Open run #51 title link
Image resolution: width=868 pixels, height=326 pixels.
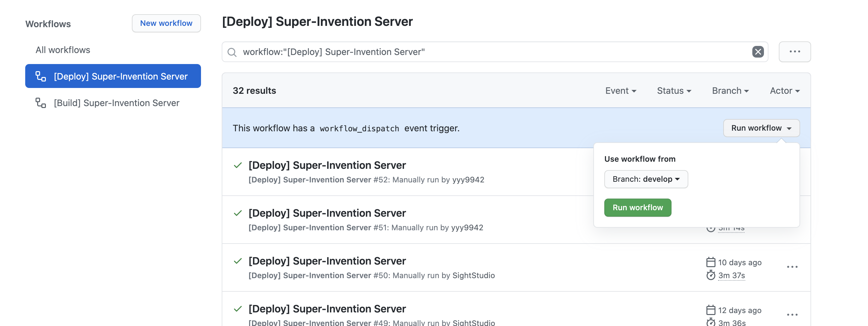click(327, 213)
